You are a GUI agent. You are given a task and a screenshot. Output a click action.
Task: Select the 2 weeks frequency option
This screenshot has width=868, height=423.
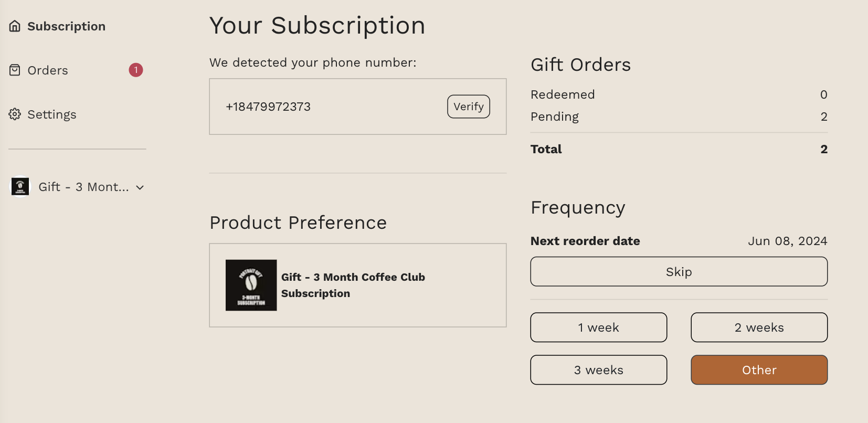click(759, 327)
